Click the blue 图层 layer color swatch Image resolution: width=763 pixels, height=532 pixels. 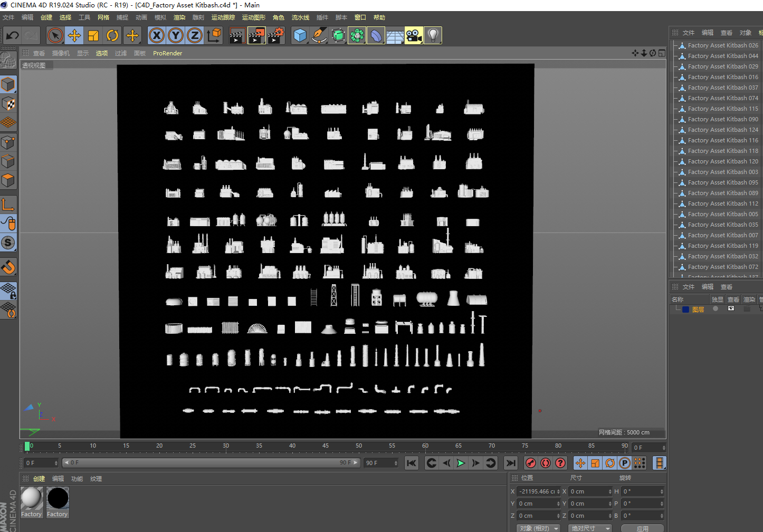click(685, 309)
